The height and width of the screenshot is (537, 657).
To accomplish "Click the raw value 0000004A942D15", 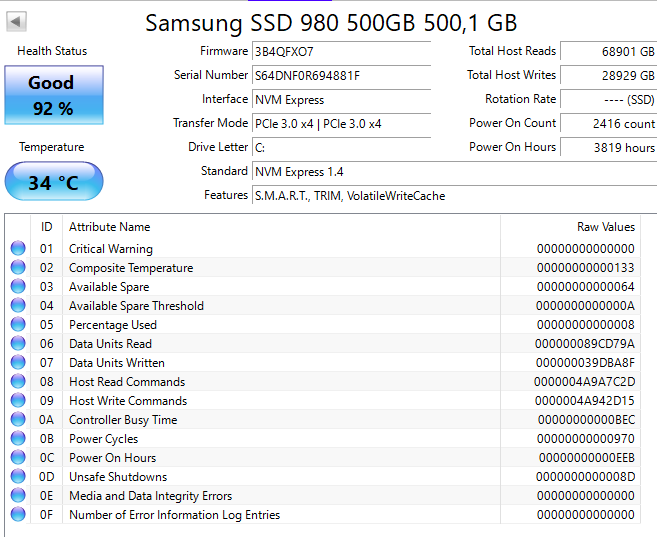I will [585, 401].
